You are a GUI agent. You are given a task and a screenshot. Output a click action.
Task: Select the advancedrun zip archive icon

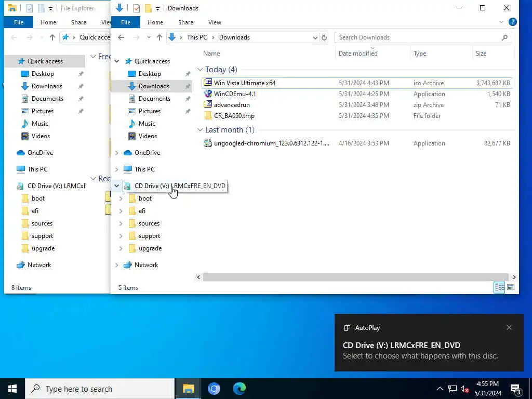coord(208,104)
